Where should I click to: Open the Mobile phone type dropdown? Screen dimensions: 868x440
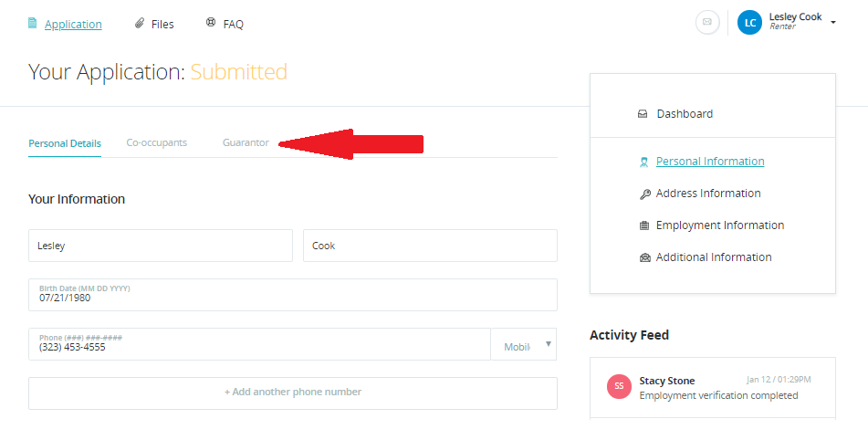(x=524, y=345)
